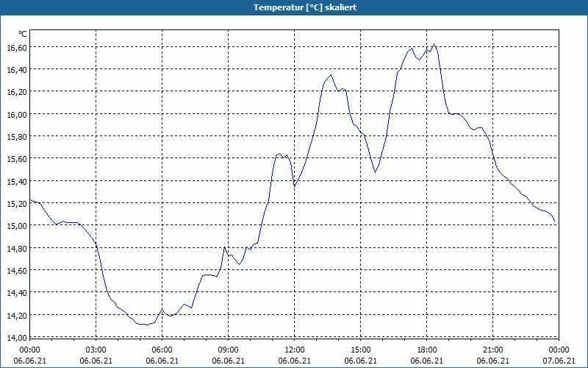Select the 16,40 y-axis value
Viewport: 588px width, 368px height.
pyautogui.click(x=17, y=69)
